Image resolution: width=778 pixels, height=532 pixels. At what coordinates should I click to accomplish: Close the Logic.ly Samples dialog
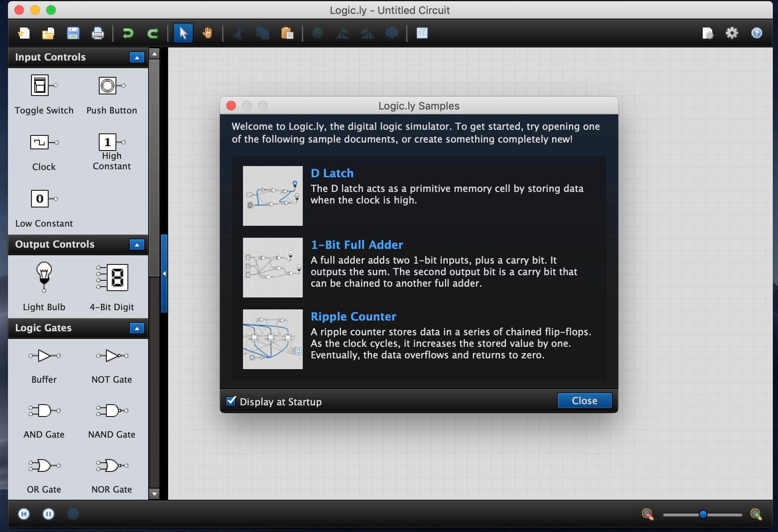tap(584, 401)
